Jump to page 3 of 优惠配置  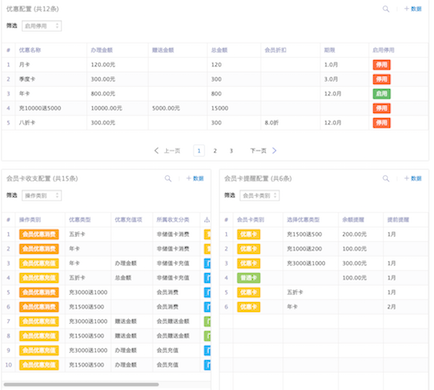coord(231,151)
